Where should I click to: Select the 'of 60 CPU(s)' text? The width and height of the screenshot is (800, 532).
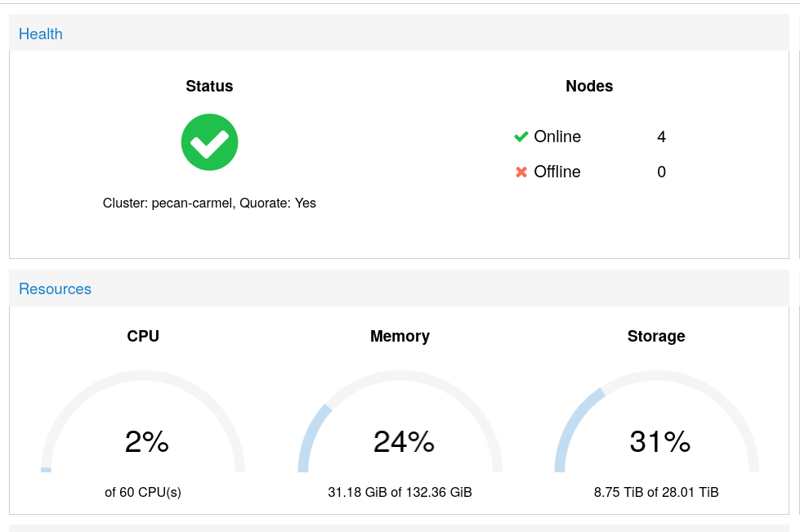coord(143,492)
